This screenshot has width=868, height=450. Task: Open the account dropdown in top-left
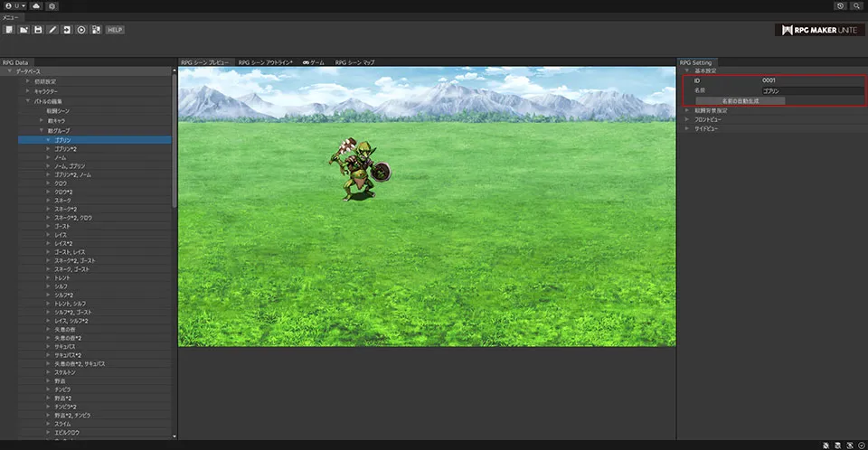point(15,5)
